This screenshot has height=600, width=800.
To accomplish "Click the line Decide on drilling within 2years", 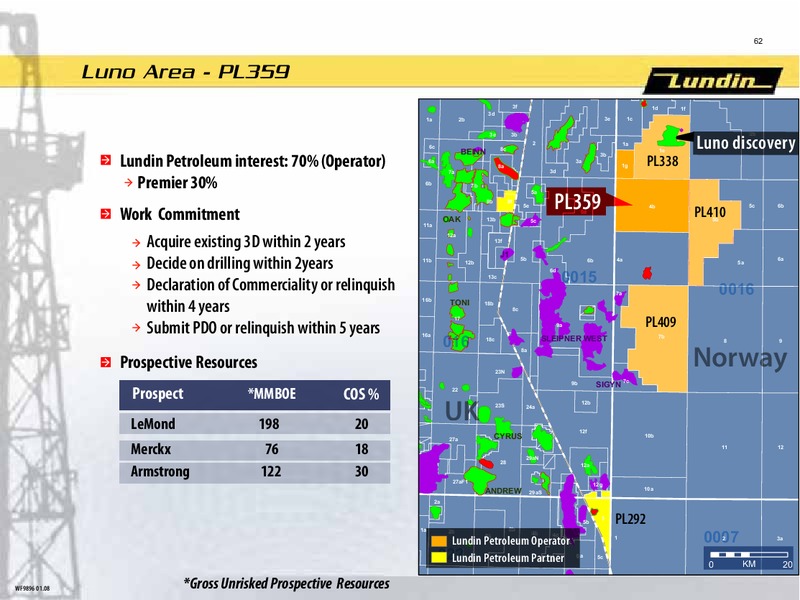I will (240, 263).
